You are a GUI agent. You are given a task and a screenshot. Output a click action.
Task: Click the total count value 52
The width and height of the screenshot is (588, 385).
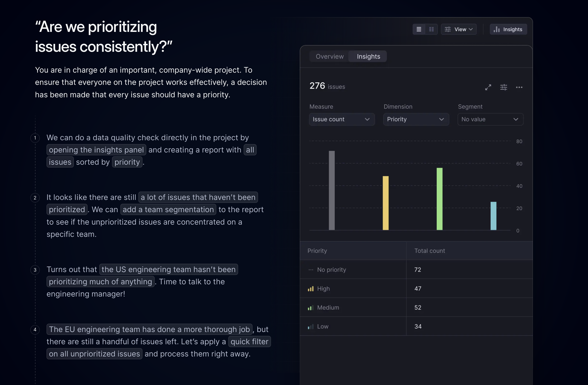click(x=417, y=308)
